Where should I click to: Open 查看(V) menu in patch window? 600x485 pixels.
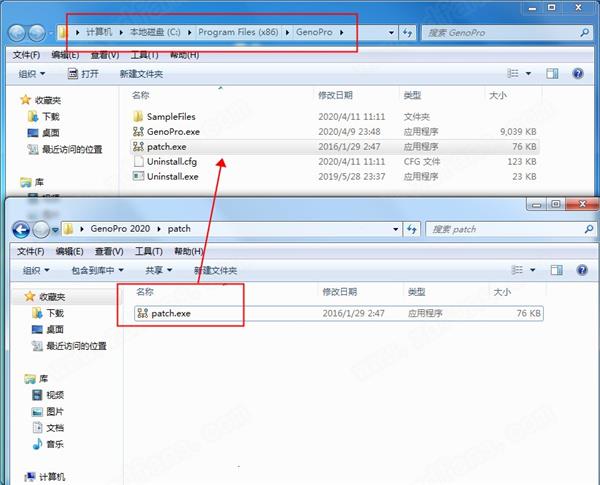[109, 251]
